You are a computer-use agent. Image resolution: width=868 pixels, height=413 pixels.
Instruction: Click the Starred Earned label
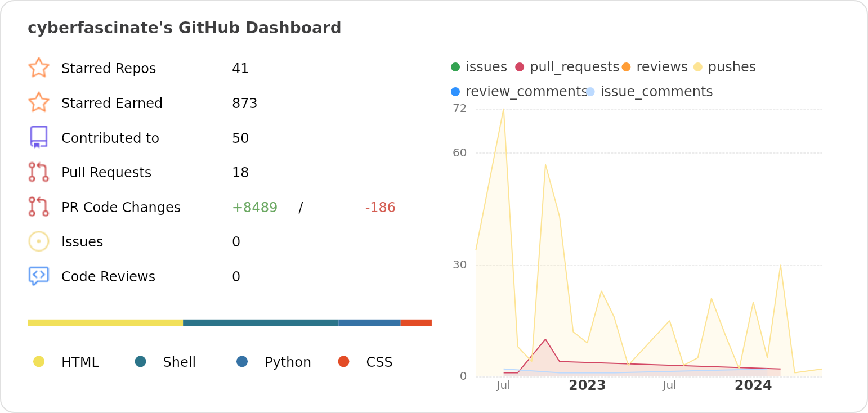112,104
